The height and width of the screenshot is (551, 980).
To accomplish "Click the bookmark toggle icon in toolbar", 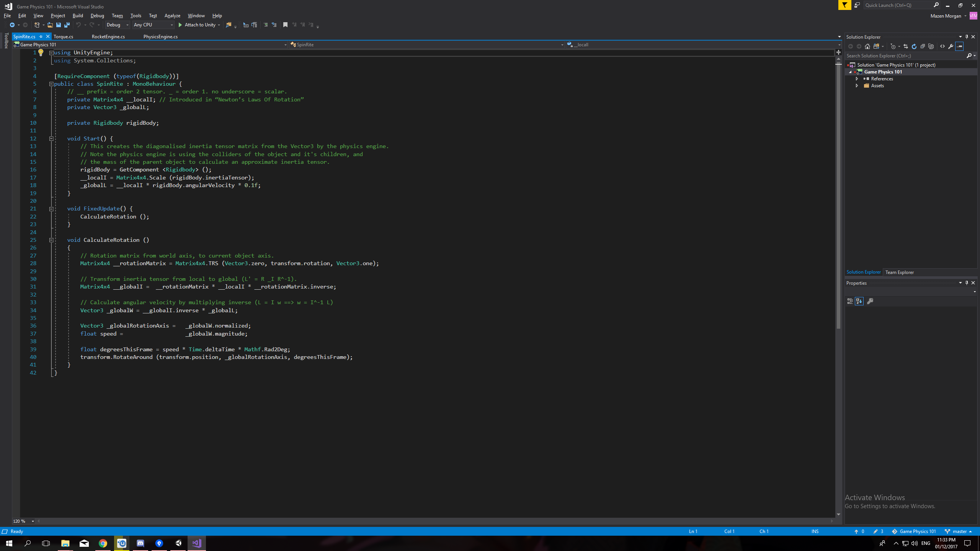I will click(285, 25).
